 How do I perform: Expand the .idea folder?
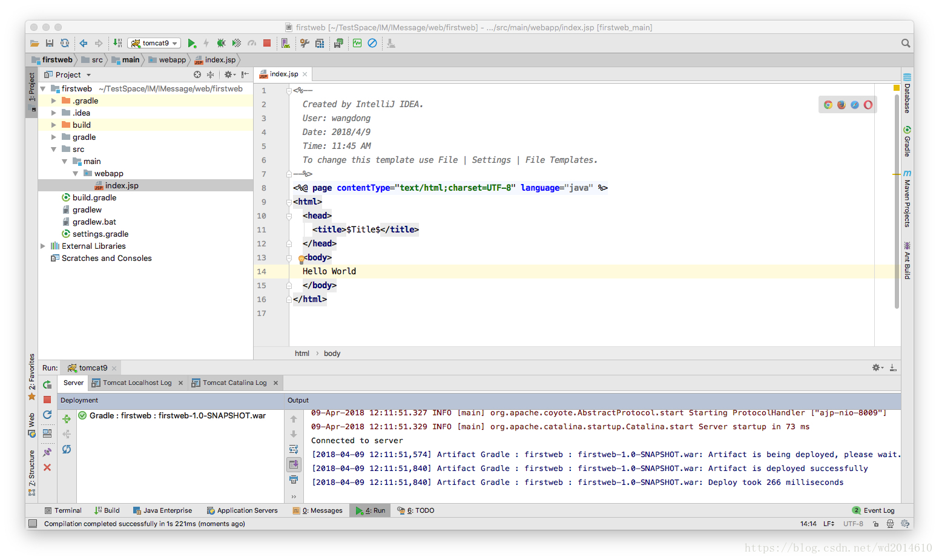[x=54, y=113]
